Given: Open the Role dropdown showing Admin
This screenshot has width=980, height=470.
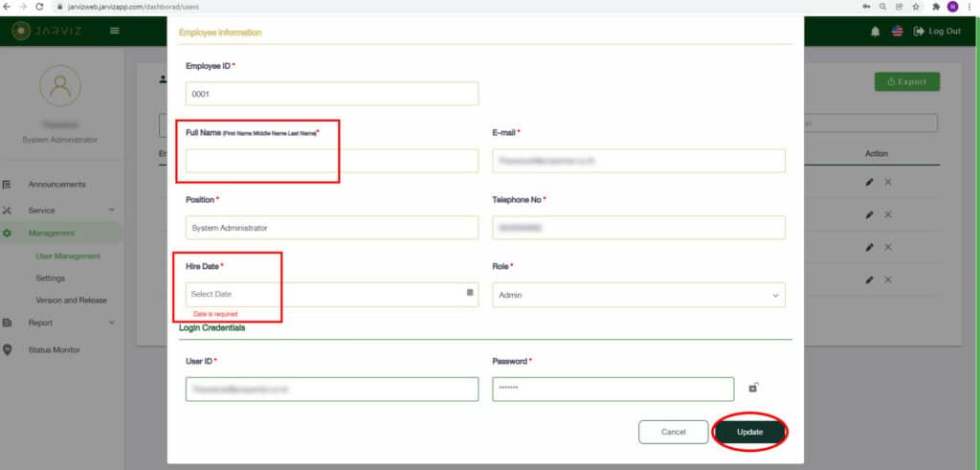Looking at the screenshot, I should pyautogui.click(x=638, y=295).
